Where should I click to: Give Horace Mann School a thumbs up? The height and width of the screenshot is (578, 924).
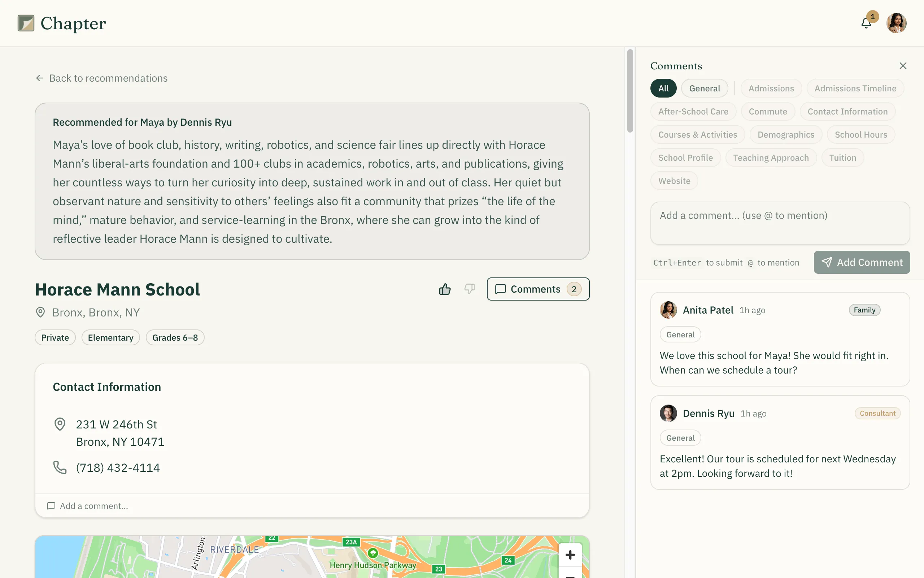[445, 289]
